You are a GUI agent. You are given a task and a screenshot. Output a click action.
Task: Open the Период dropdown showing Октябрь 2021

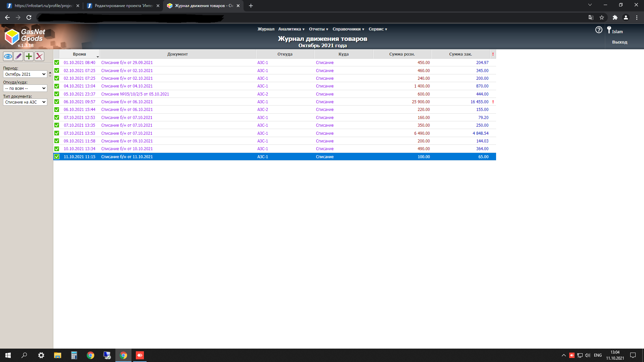25,74
